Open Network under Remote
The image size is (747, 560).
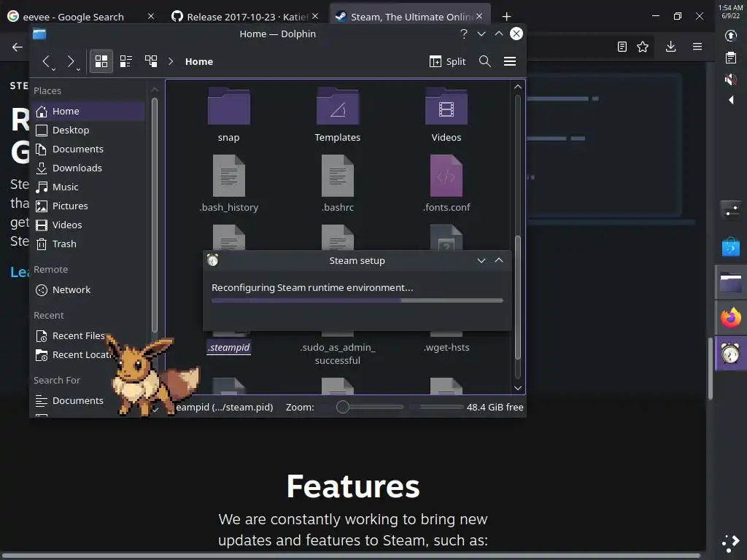click(89, 290)
